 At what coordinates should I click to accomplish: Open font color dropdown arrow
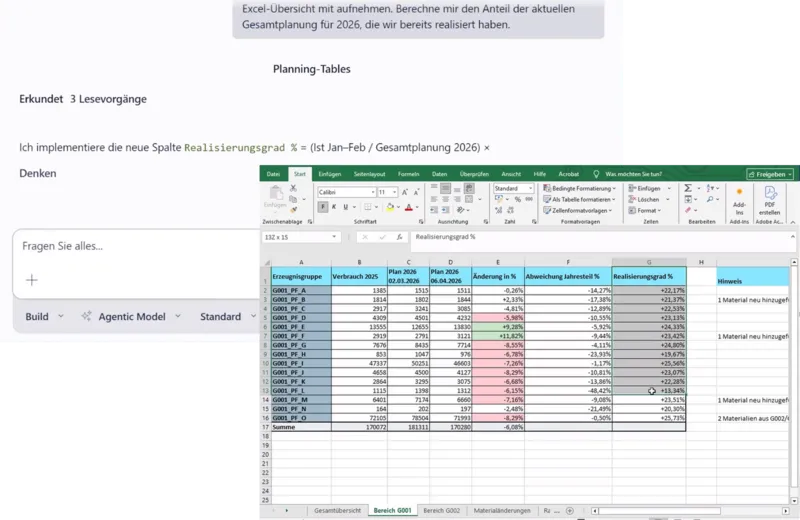coord(417,207)
